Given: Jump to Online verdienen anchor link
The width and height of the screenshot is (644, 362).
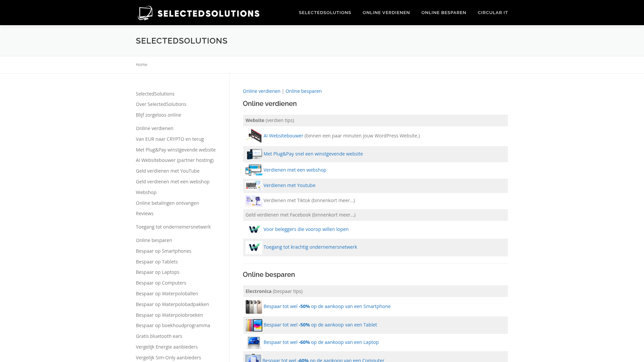Looking at the screenshot, I should click(x=262, y=91).
